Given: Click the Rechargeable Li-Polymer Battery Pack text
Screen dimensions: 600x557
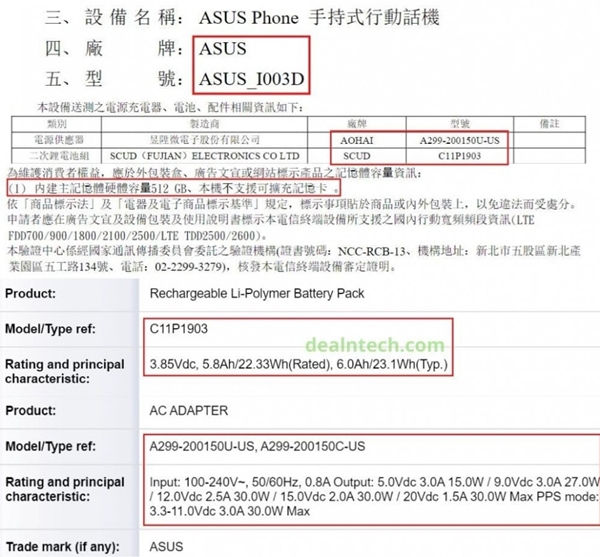Looking at the screenshot, I should pos(257,293).
